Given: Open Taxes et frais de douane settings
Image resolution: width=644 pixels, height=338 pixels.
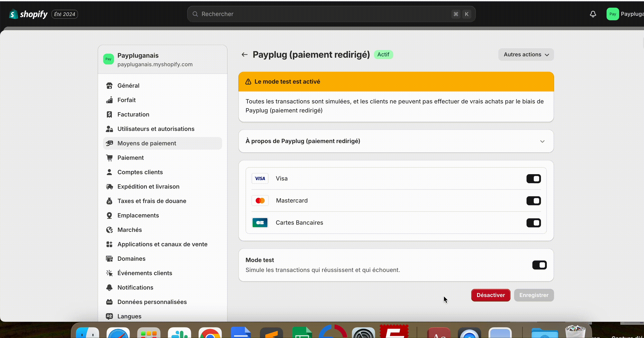Looking at the screenshot, I should pyautogui.click(x=163, y=201).
